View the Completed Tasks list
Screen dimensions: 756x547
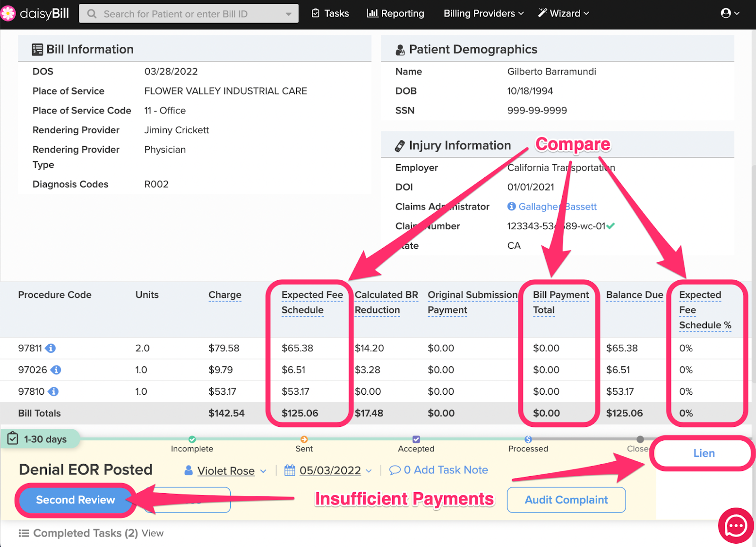click(153, 533)
